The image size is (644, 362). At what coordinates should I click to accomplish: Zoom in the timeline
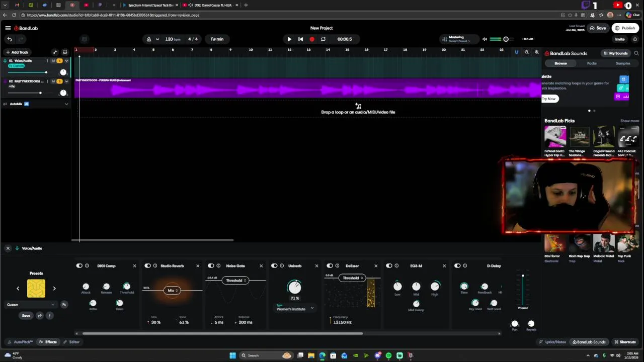(536, 52)
